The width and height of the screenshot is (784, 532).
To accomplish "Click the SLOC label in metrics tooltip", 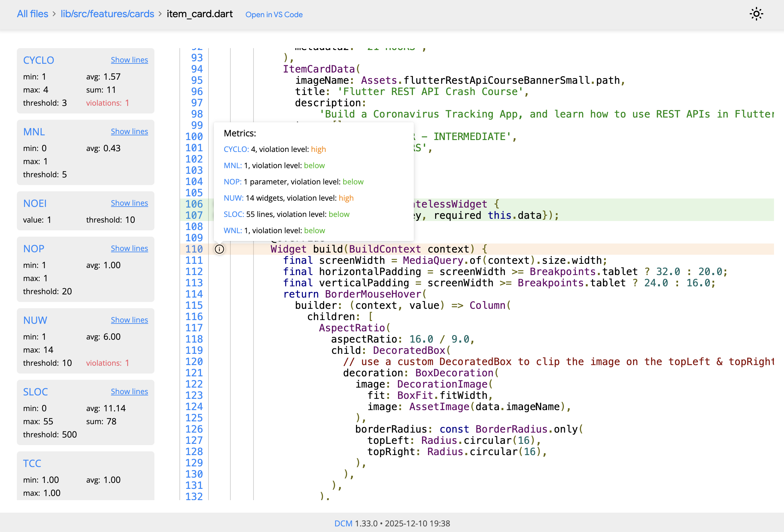I will coord(234,214).
